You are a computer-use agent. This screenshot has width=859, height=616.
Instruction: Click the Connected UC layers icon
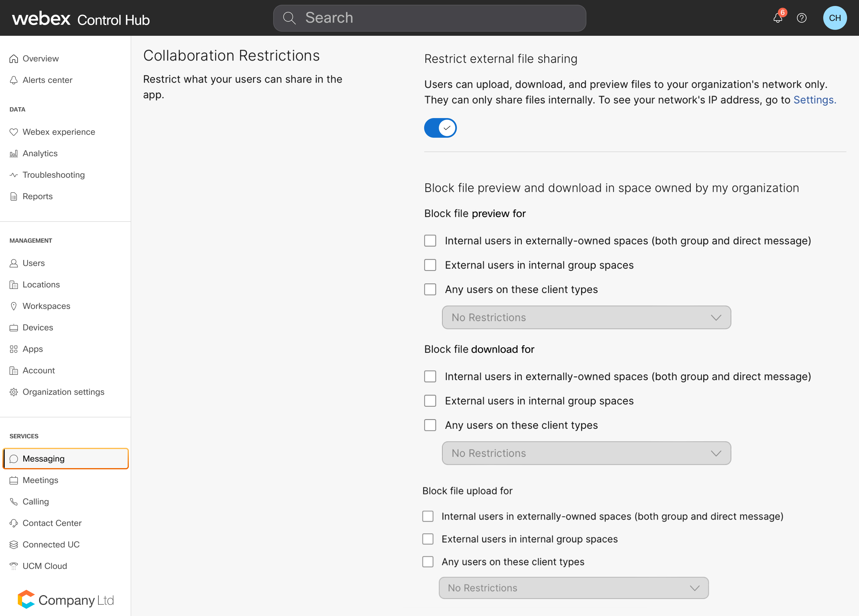[14, 545]
